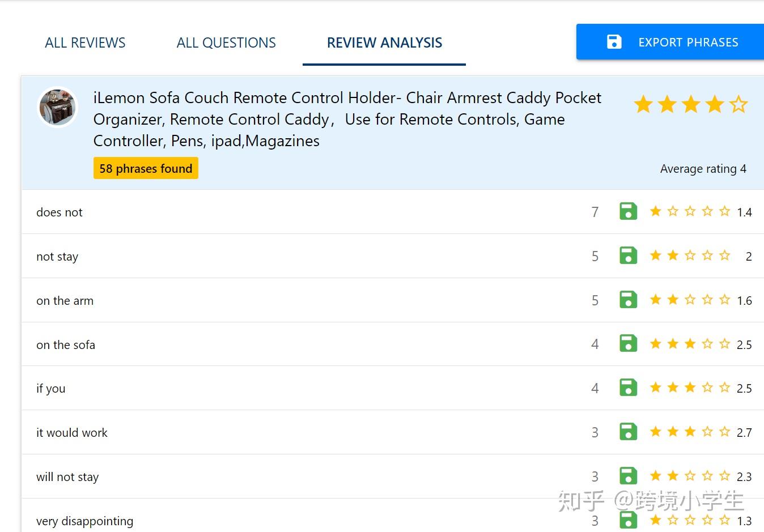Image resolution: width=764 pixels, height=532 pixels.
Task: Click save icon for 'will not stay'
Action: coord(628,476)
